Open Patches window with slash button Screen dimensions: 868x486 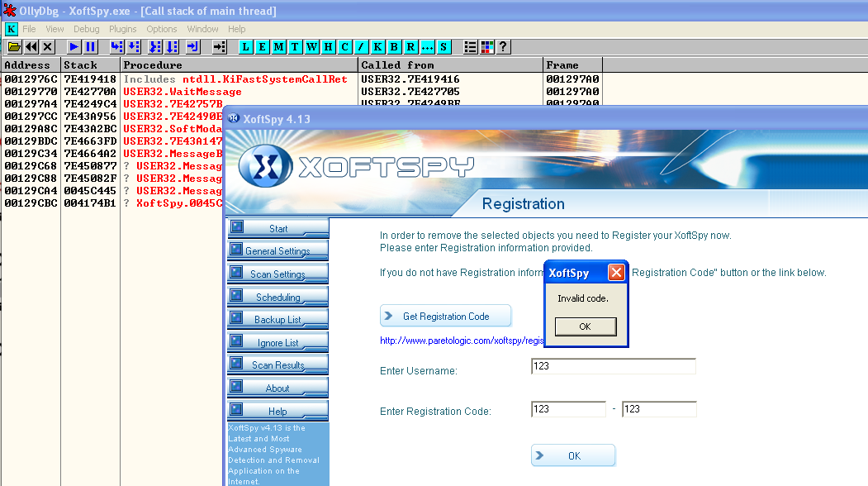point(361,47)
